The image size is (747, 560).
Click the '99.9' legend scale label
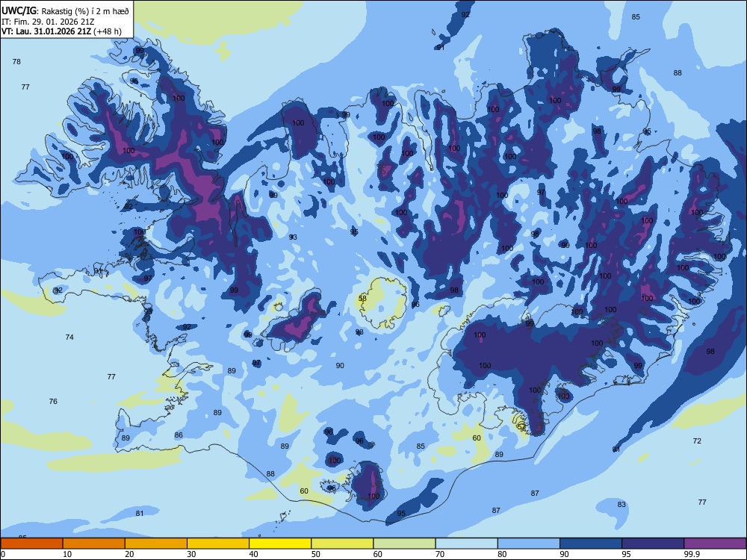point(691,554)
